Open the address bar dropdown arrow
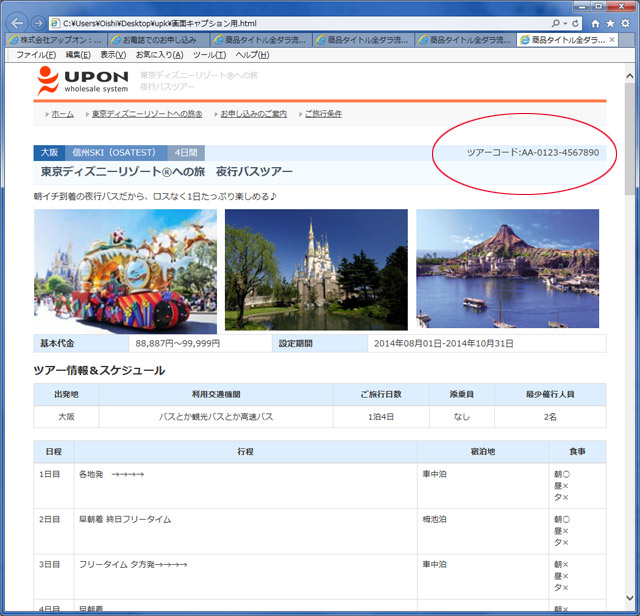 tap(565, 24)
